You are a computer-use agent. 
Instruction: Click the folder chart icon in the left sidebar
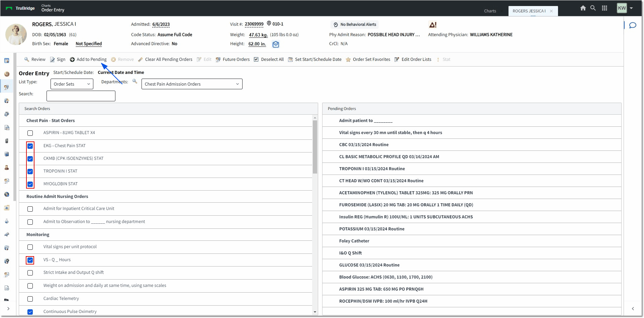pyautogui.click(x=7, y=208)
